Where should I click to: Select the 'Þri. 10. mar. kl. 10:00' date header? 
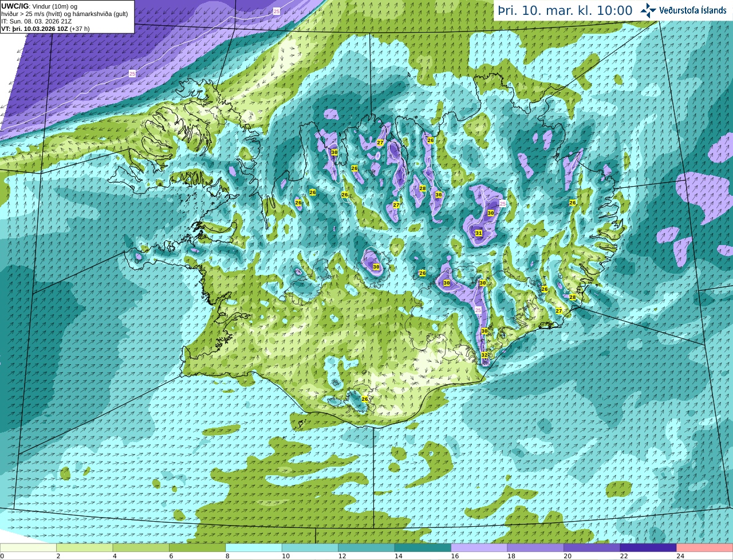point(565,11)
